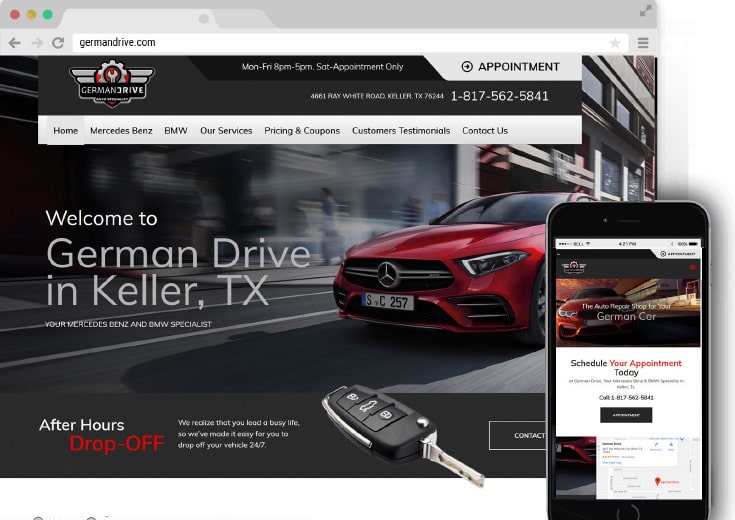Click the YOUR MERCEDES BENZ AND BMW SPECIALIST tagline
The width and height of the screenshot is (735, 520).
128,324
